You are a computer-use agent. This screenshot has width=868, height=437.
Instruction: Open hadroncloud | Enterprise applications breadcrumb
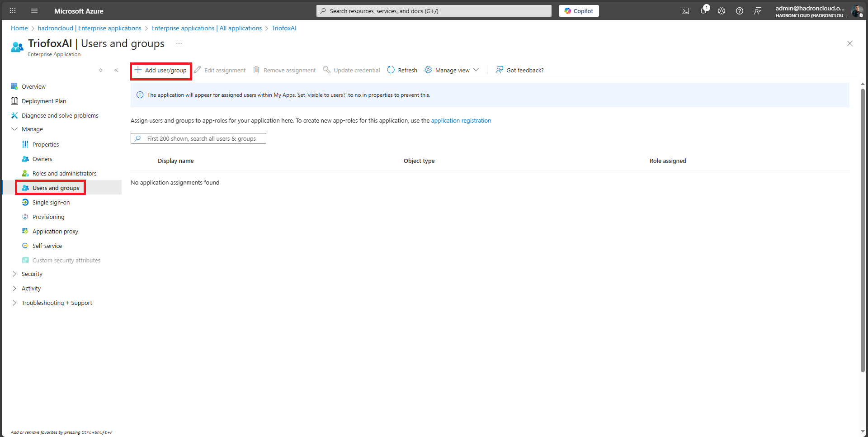(90, 28)
